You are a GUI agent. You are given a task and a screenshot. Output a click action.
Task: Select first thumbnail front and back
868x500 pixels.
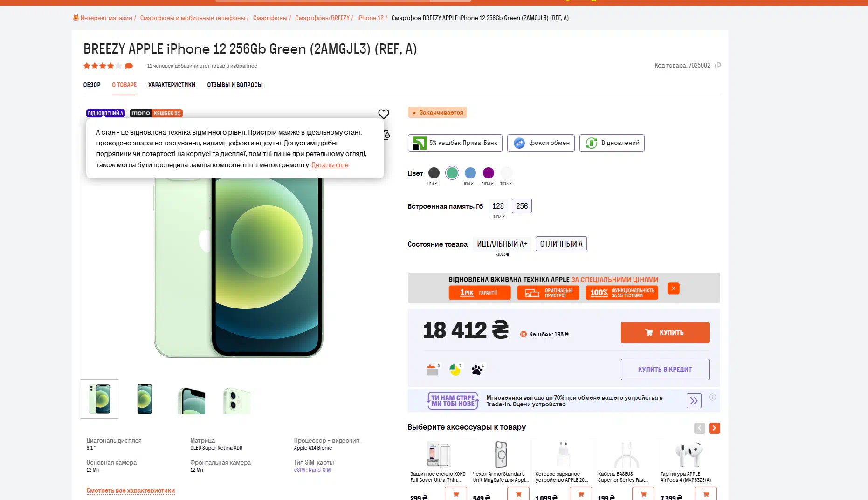[99, 399]
